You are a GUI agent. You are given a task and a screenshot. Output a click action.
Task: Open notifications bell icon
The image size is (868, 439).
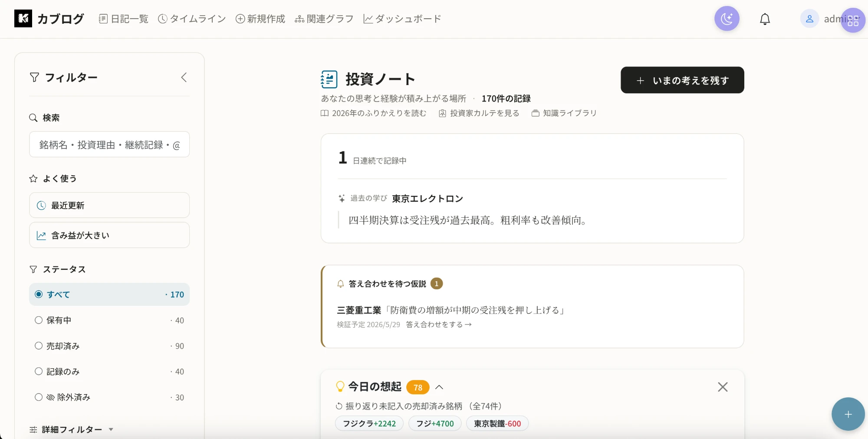click(765, 19)
